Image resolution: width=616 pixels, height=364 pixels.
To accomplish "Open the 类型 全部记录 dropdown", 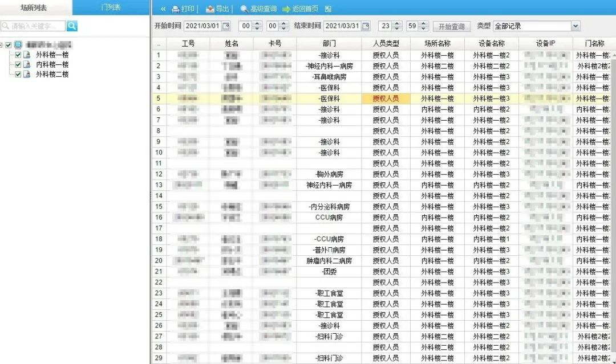I will [x=575, y=26].
